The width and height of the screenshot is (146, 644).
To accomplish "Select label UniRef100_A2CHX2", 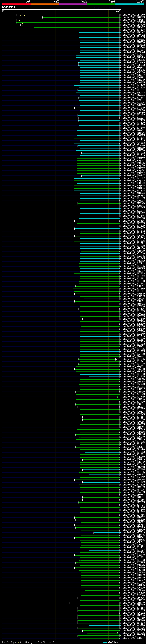I will (x=134, y=32).
